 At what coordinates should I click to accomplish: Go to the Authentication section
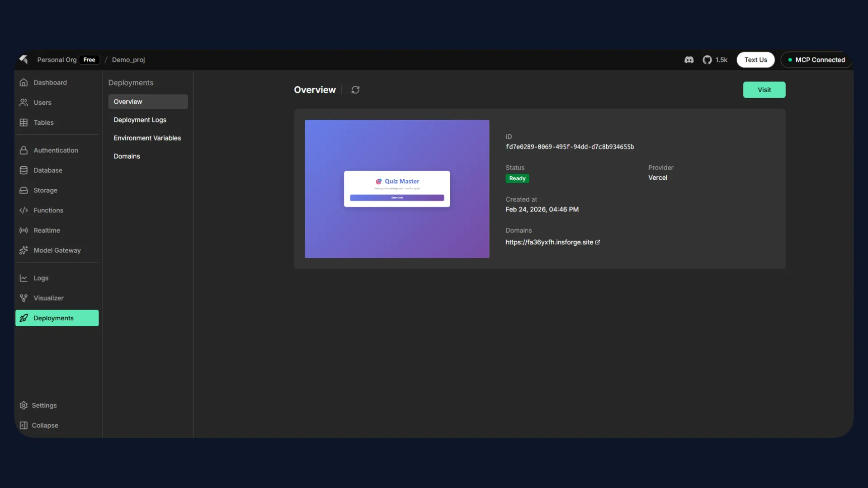click(56, 150)
